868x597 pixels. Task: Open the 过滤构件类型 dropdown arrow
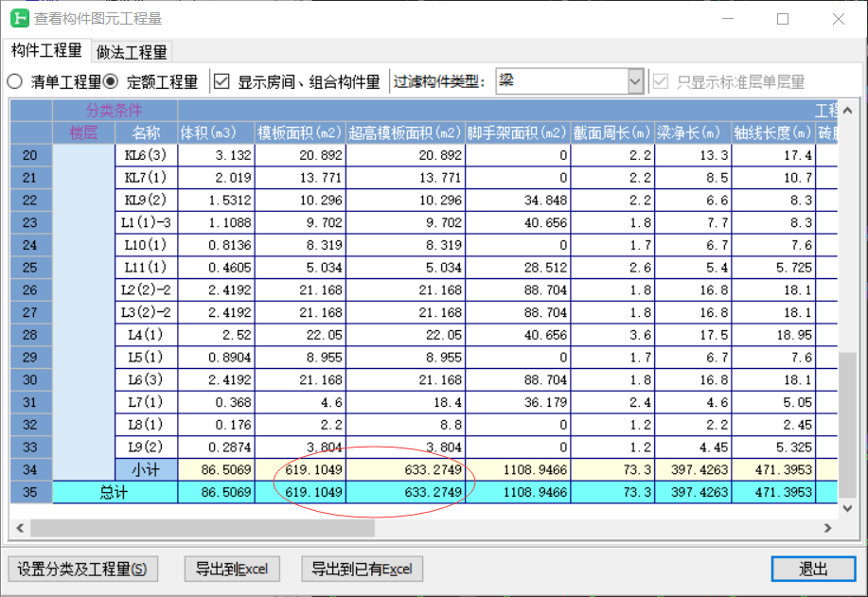(x=635, y=81)
